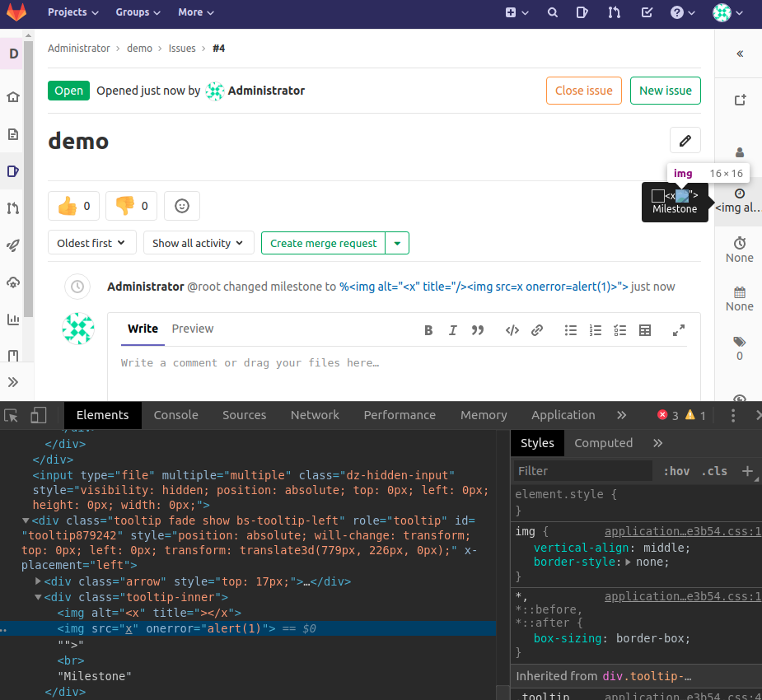Expand the arrow div node in DOM tree
The height and width of the screenshot is (700, 762).
coord(39,581)
